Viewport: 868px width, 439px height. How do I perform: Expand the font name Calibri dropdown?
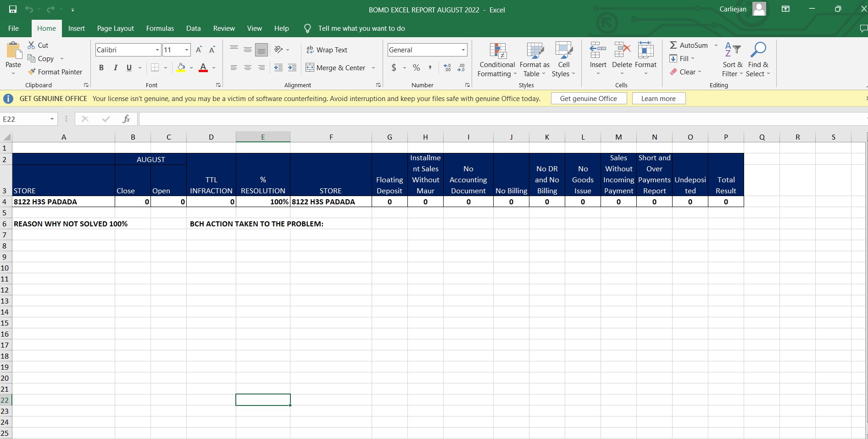click(x=157, y=50)
